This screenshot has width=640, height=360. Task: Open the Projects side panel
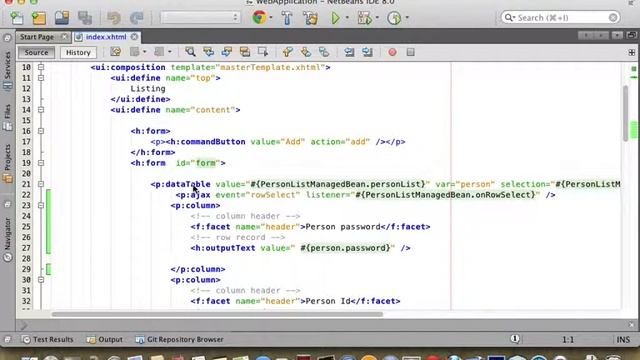click(7, 163)
